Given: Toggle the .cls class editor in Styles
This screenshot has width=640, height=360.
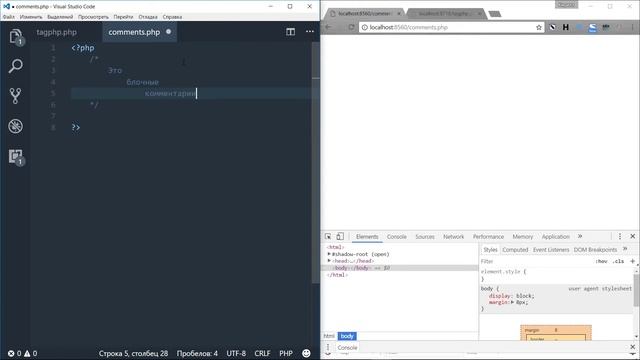Looking at the screenshot, I should (618, 261).
